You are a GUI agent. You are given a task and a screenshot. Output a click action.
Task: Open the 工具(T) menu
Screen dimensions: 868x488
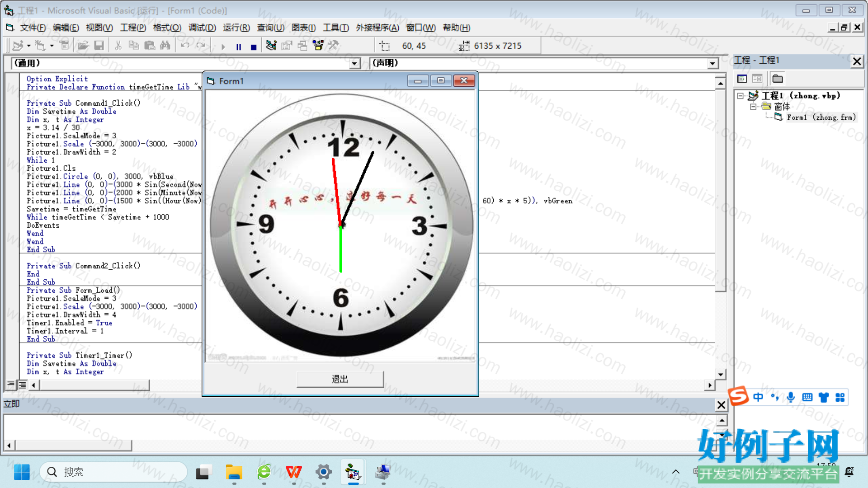(x=335, y=28)
